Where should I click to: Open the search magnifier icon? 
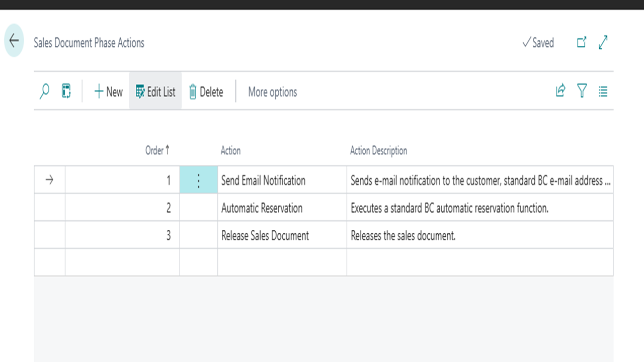[x=44, y=92]
